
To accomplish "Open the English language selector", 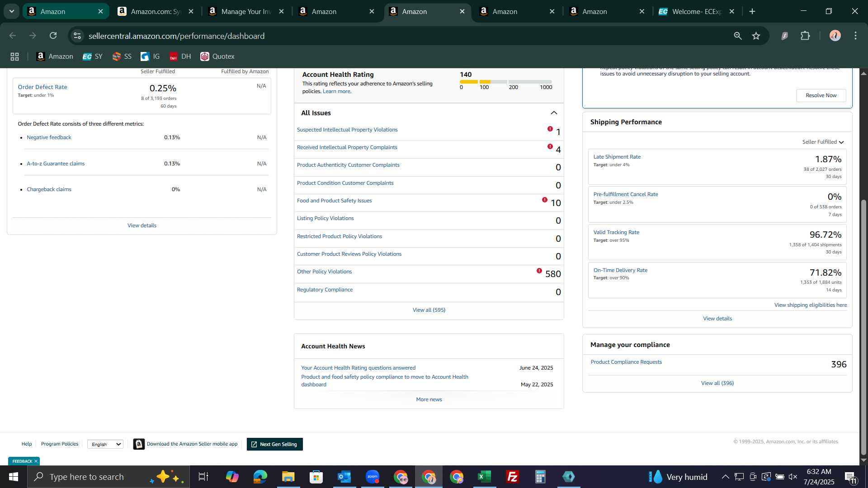I will coord(105,444).
